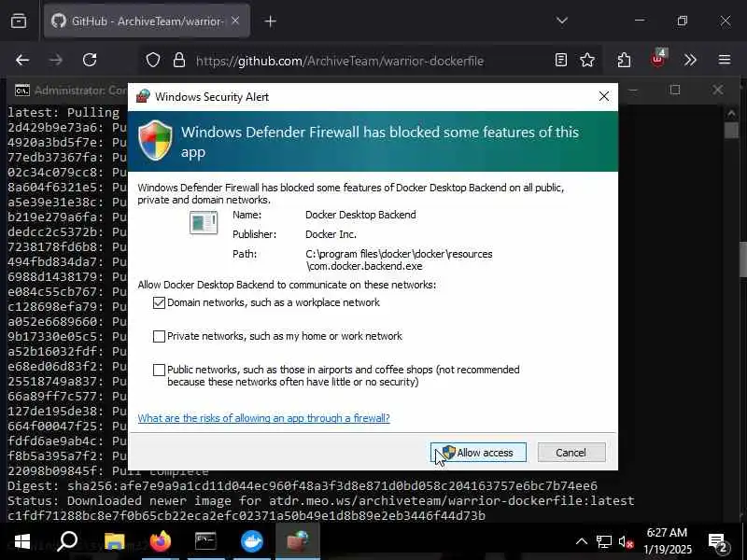The image size is (747, 560).
Task: Click the Digest sha256 line in console
Action: tap(302, 486)
